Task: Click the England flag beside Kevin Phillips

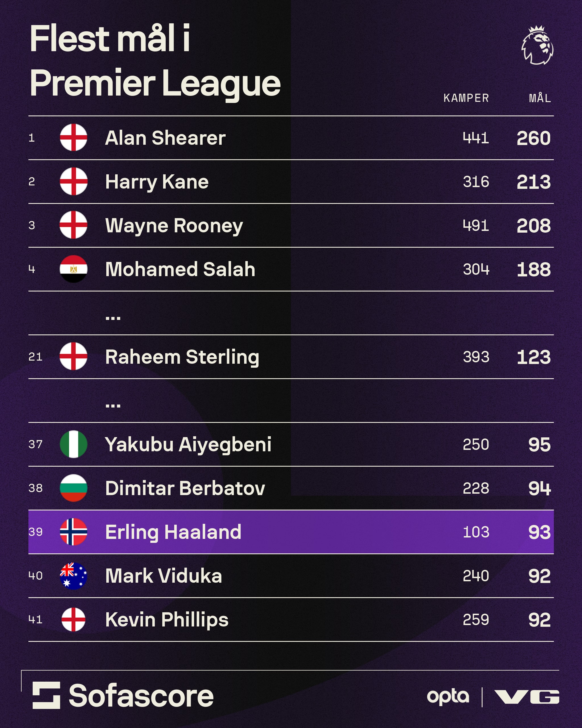Action: coord(74,619)
